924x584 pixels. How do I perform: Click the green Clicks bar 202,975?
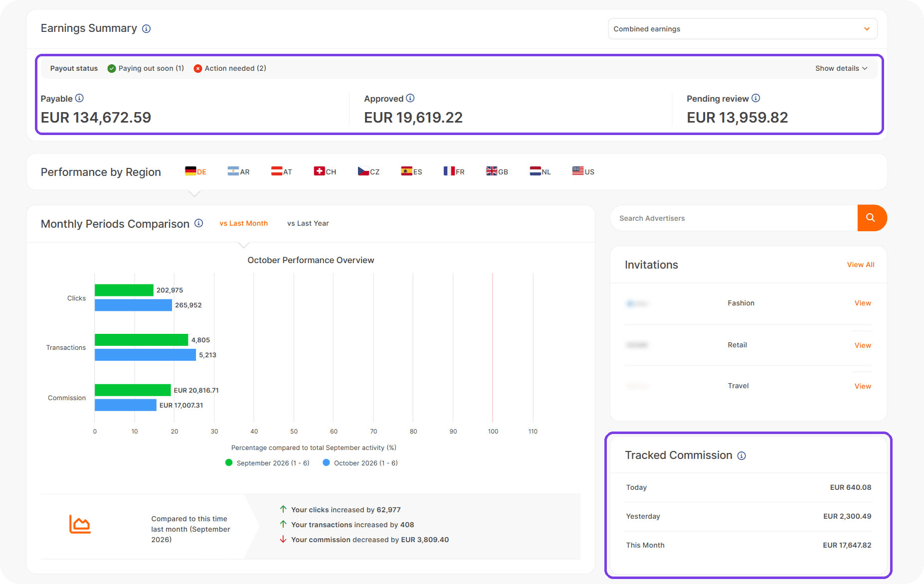(x=124, y=290)
